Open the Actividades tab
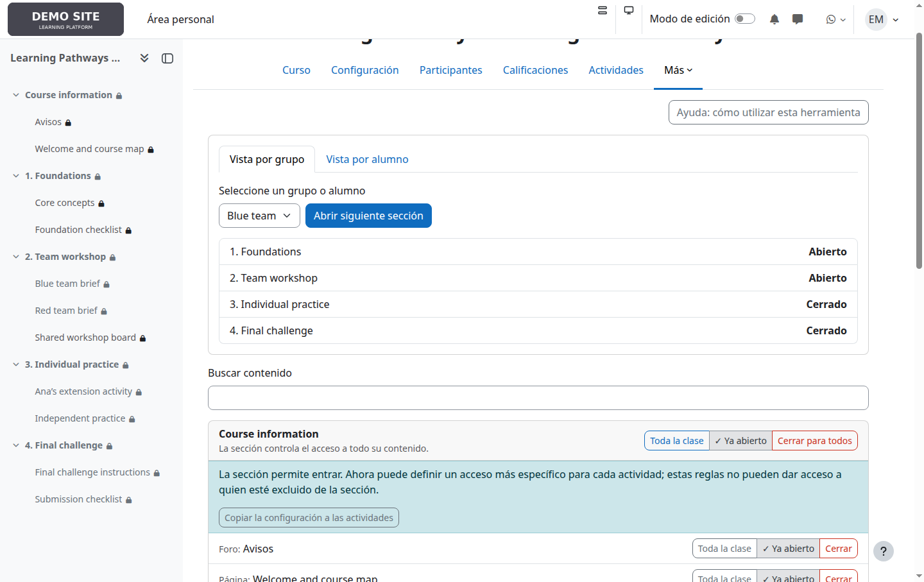This screenshot has width=924, height=582. [x=616, y=70]
